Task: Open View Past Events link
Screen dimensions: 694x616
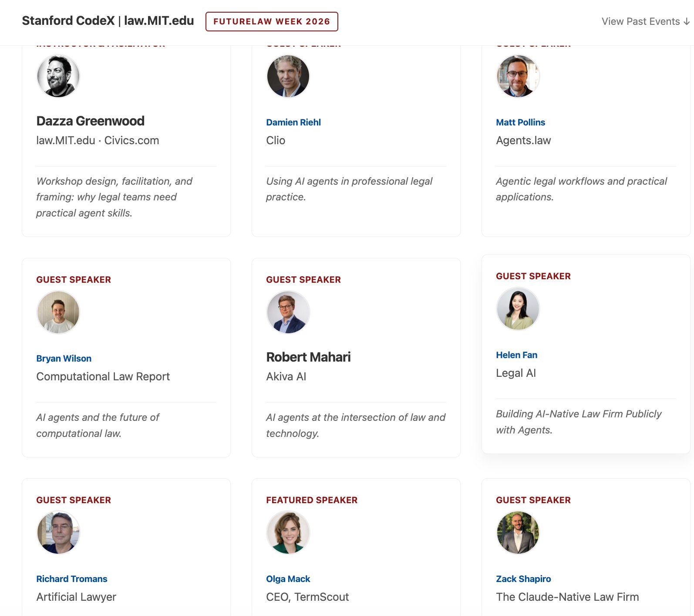Action: click(645, 22)
